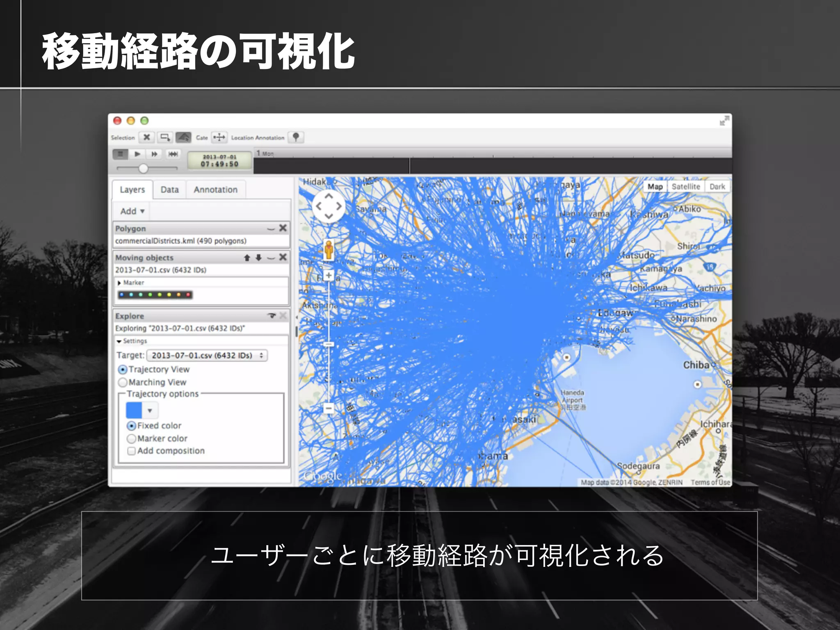Collapse the Settings section
Image resolution: width=840 pixels, height=630 pixels.
[119, 341]
